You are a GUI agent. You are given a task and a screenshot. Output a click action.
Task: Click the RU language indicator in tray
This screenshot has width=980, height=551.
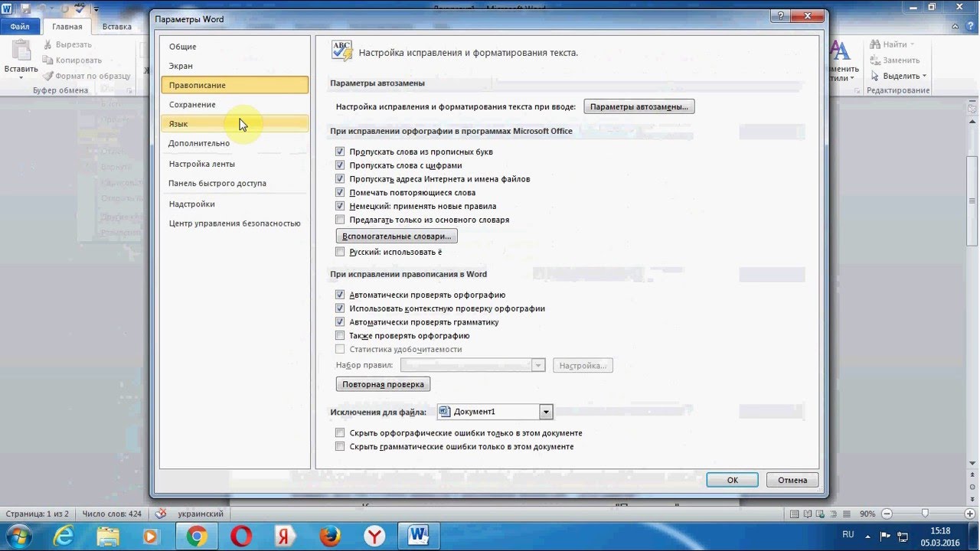pyautogui.click(x=848, y=534)
